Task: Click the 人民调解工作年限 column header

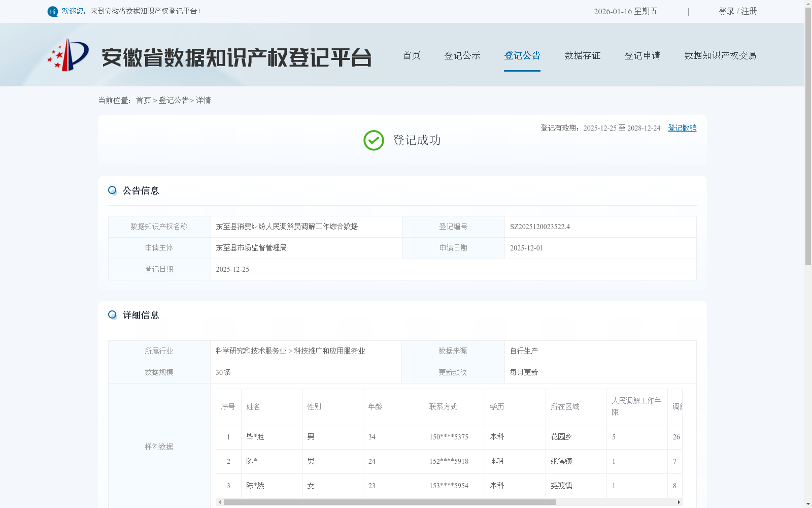Action: pyautogui.click(x=636, y=406)
